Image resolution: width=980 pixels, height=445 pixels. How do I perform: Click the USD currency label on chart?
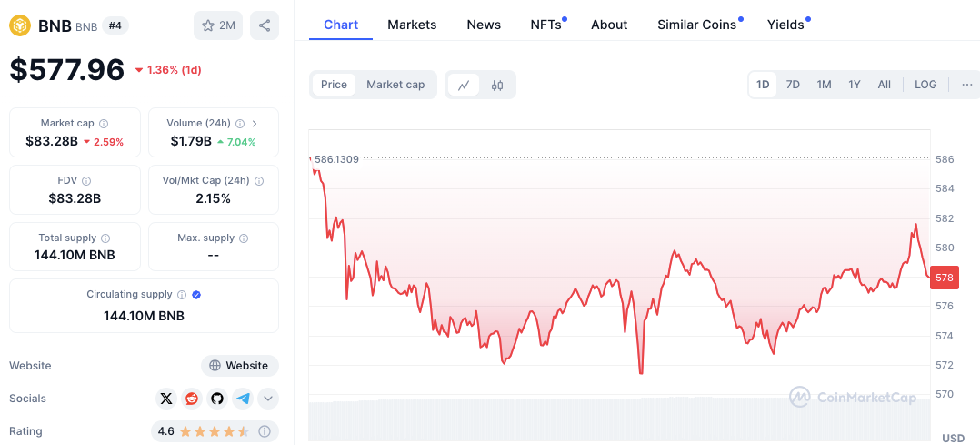[953, 438]
